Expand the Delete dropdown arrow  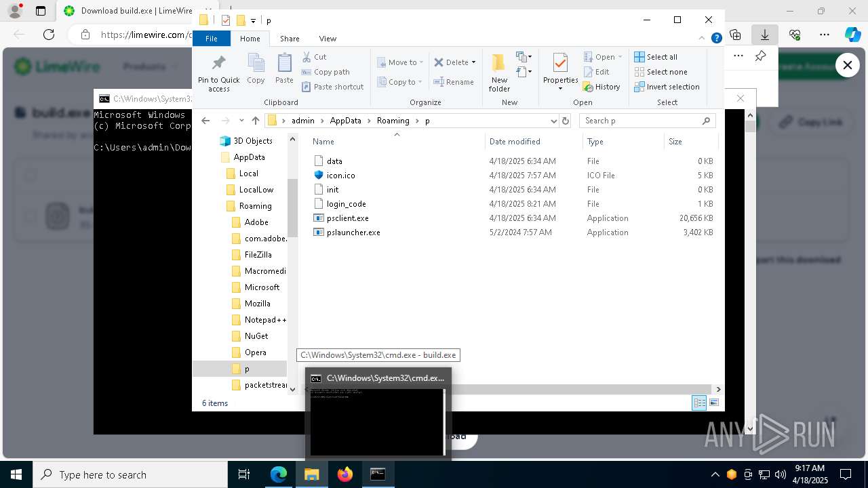pyautogui.click(x=473, y=62)
